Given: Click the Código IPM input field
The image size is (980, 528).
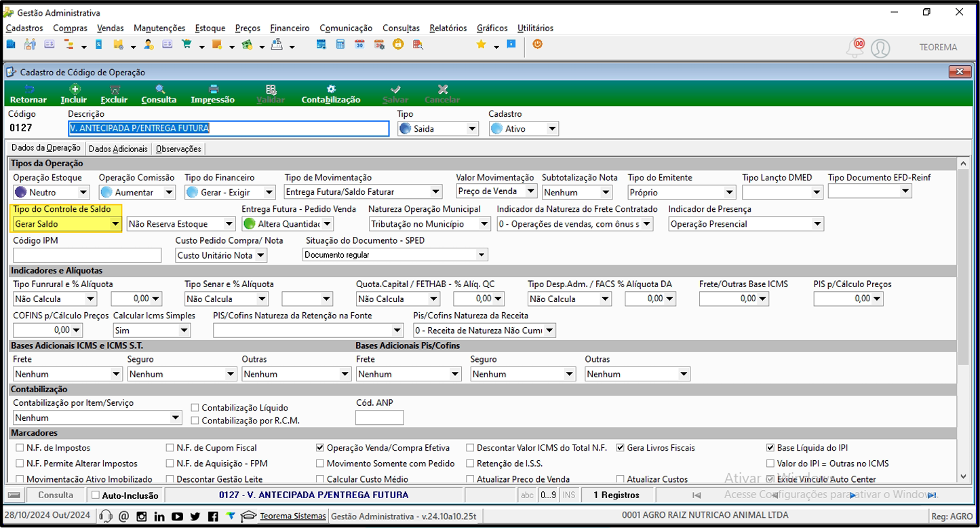Looking at the screenshot, I should pos(87,255).
